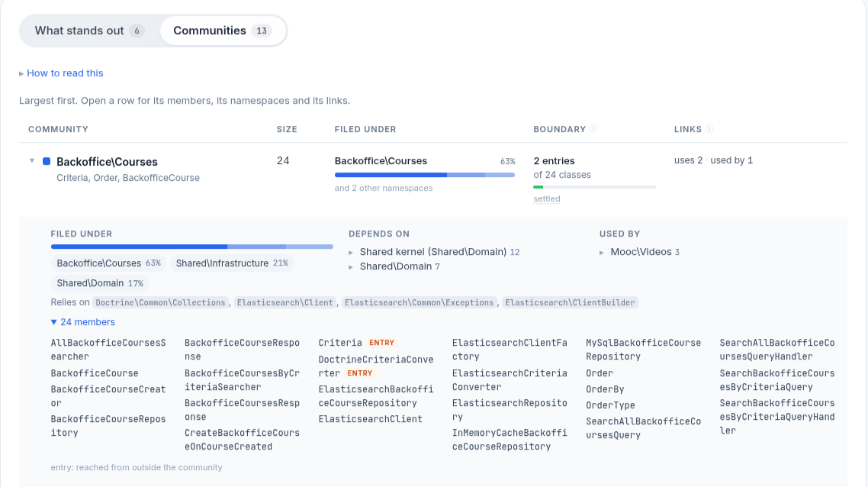Click the BackofficeCourseCreator member

[x=108, y=396]
